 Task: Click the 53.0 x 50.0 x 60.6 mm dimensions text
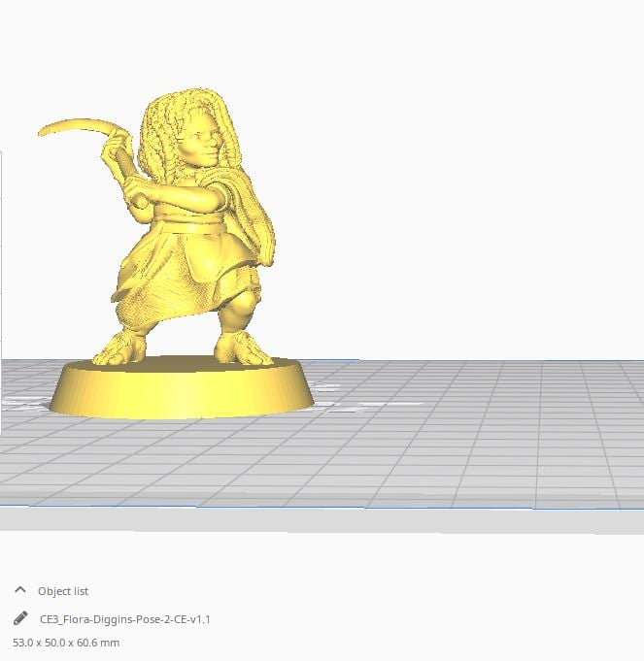(66, 643)
